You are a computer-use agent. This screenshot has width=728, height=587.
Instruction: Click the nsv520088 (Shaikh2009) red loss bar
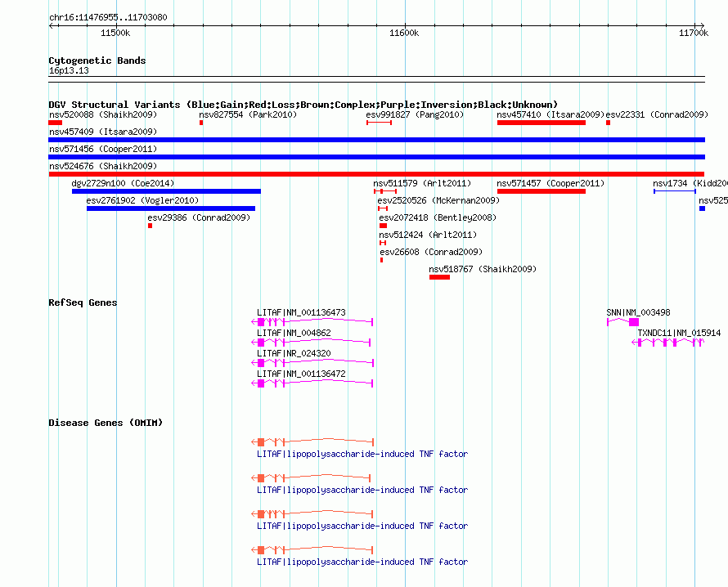coord(56,123)
